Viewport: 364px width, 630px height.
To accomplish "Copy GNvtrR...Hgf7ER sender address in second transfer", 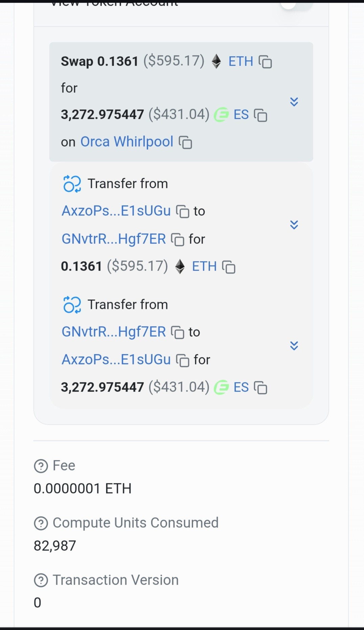I will tap(178, 332).
